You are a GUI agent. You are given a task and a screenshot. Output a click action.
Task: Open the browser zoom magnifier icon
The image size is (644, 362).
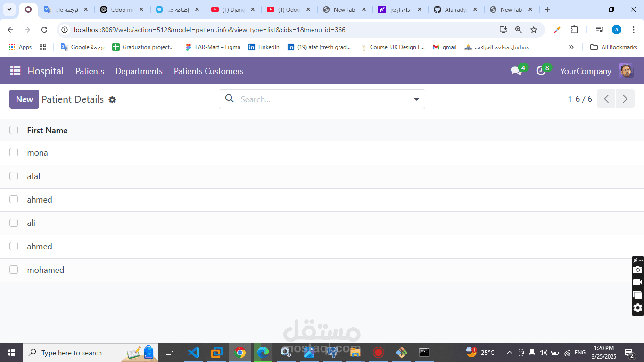519,30
